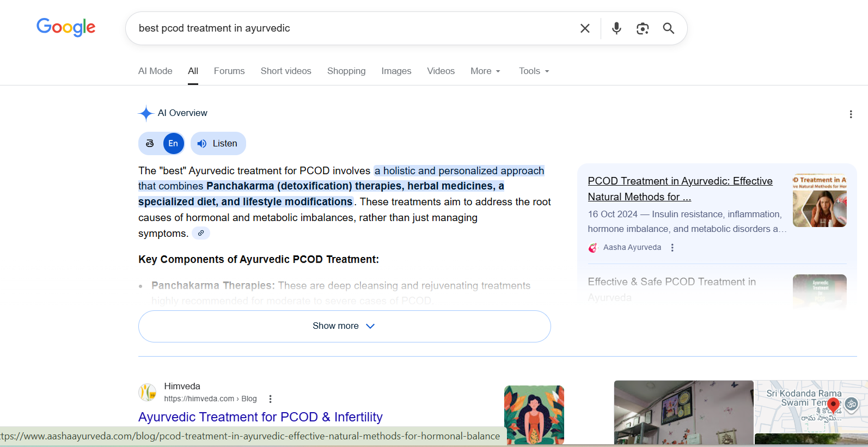Click the 'Himveda' site name
Viewport: 868px width, 447px height.
(x=182, y=386)
